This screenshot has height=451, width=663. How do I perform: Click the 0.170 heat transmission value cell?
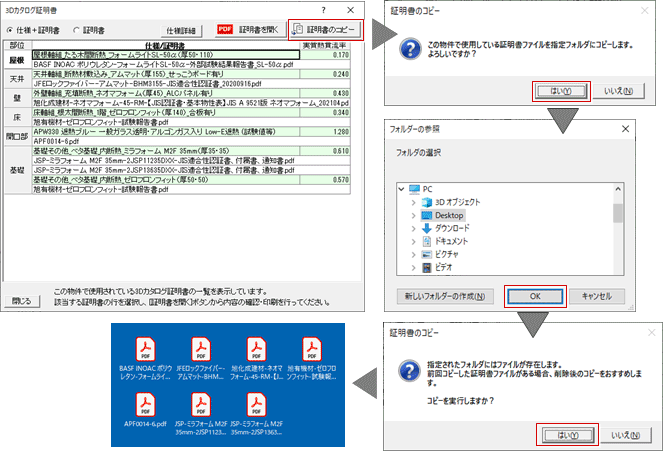pyautogui.click(x=325, y=55)
